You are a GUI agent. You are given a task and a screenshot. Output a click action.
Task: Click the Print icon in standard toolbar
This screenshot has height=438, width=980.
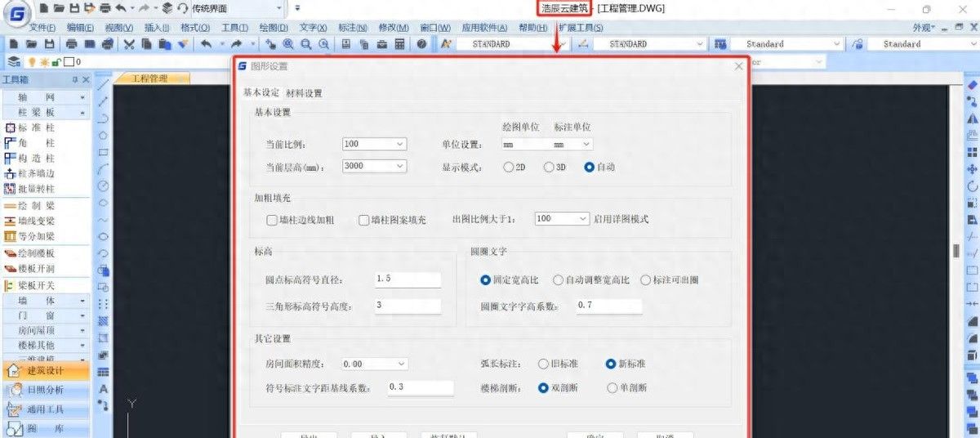72,44
